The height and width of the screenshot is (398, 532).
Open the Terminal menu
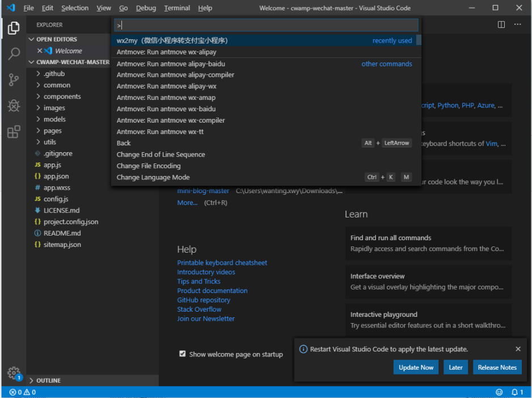[x=177, y=8]
